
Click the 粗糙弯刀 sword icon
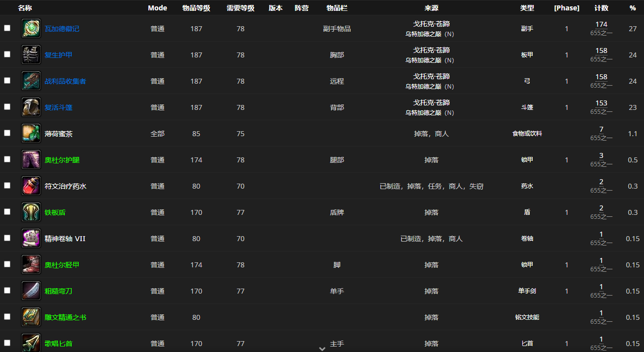(31, 291)
